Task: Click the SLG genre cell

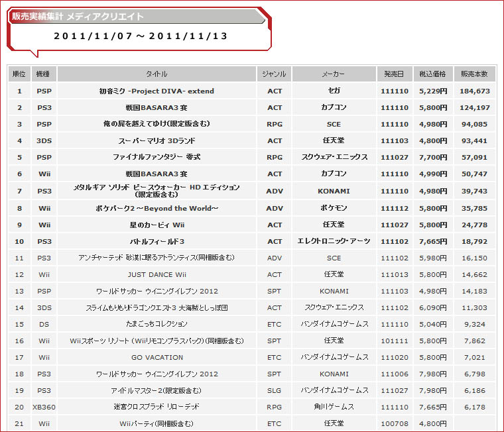Action: [x=274, y=391]
